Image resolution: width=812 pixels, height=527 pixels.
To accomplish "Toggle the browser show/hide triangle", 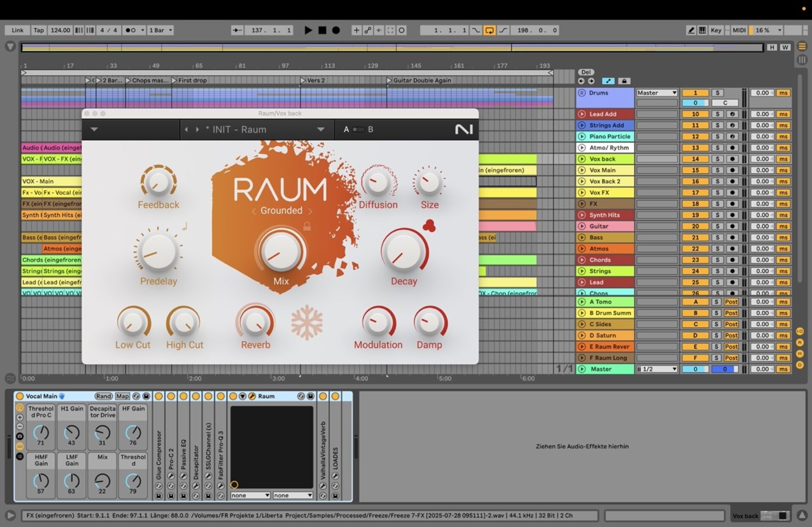I will (10, 46).
